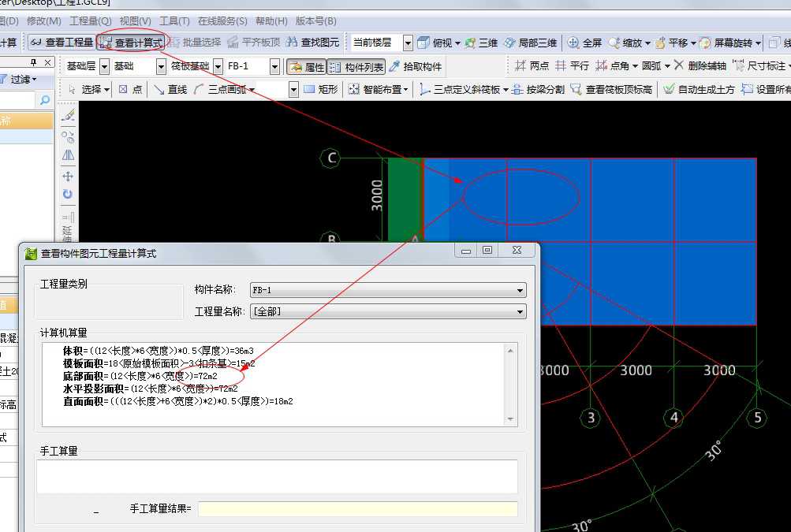Click the 手工算量结果 result field

pos(358,509)
